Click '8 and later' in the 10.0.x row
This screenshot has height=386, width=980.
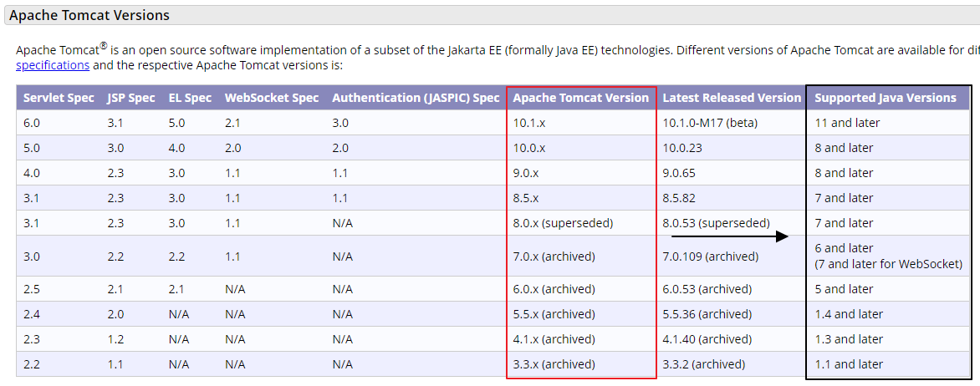(x=844, y=148)
